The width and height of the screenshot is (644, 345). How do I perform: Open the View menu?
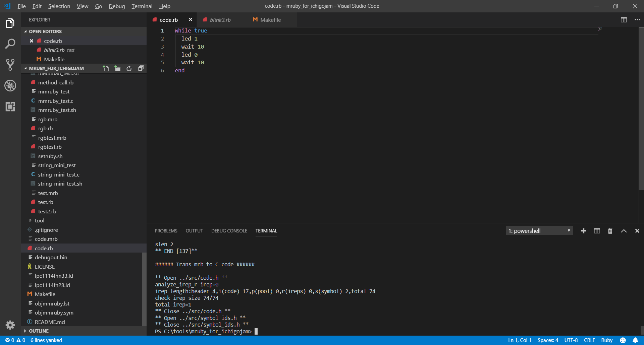(83, 6)
